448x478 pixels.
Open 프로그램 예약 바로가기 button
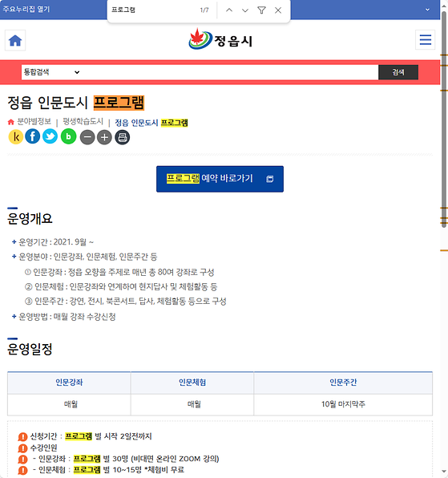click(x=220, y=179)
